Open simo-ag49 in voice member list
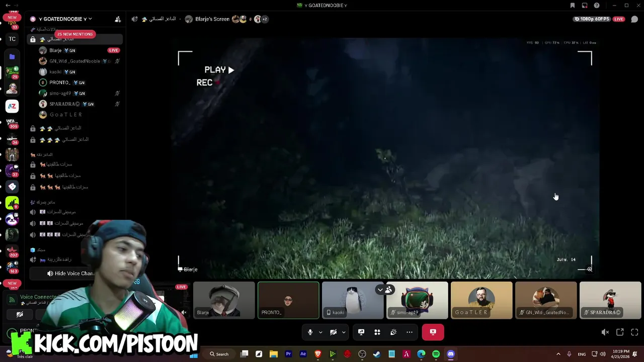This screenshot has height=362, width=644. click(79, 93)
